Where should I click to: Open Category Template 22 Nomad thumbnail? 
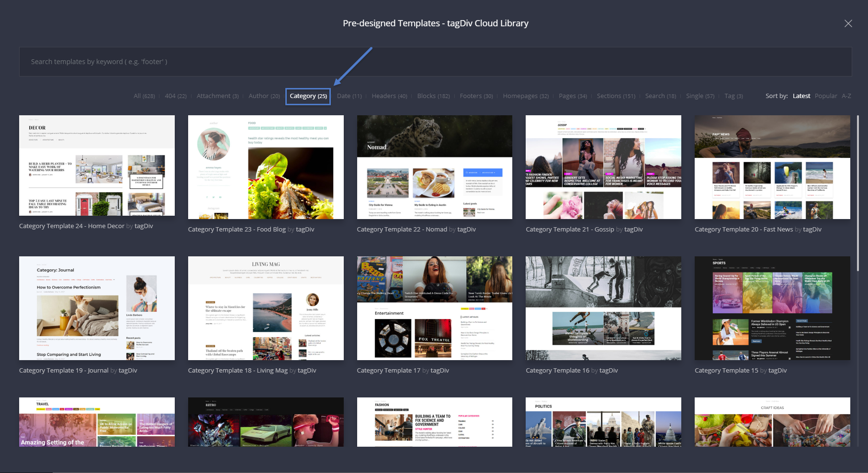pos(435,167)
